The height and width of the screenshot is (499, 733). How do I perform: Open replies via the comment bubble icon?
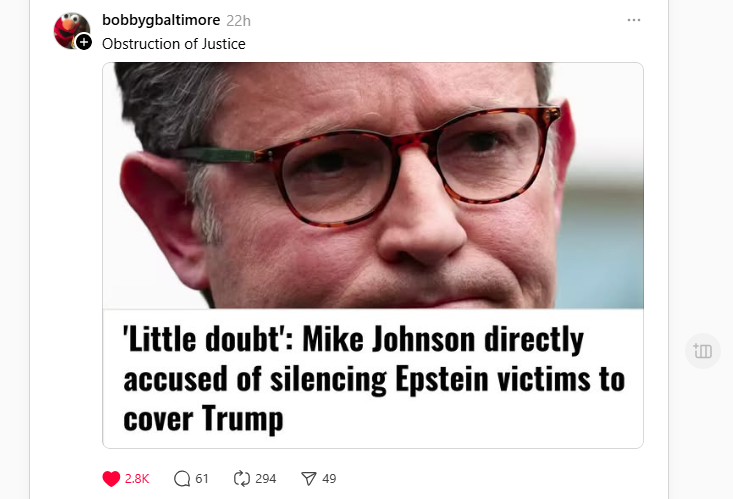coord(182,478)
